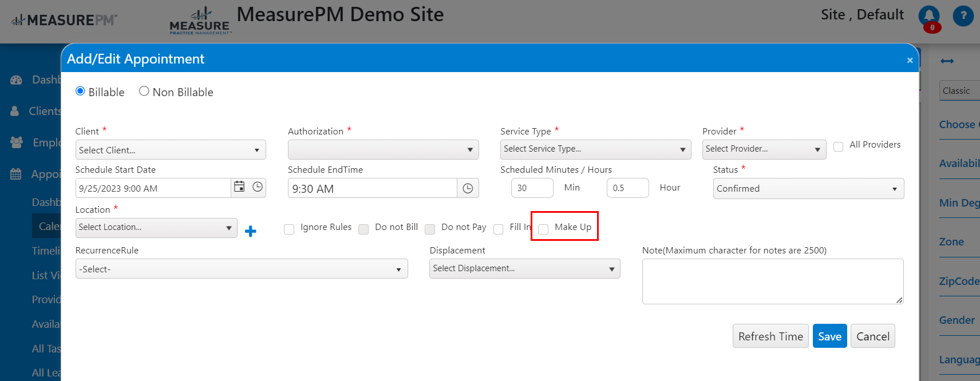The height and width of the screenshot is (381, 980).
Task: Open calendar picker for Schedule Start Date
Action: click(x=239, y=187)
